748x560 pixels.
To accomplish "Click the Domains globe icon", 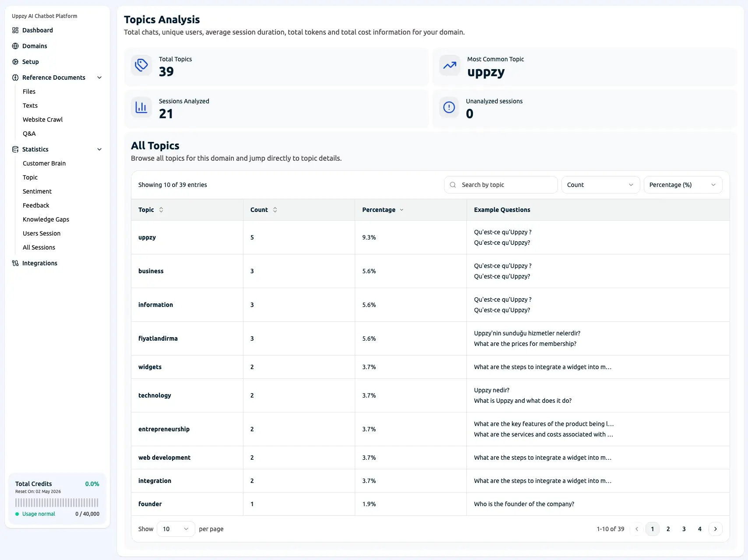I will [x=15, y=46].
